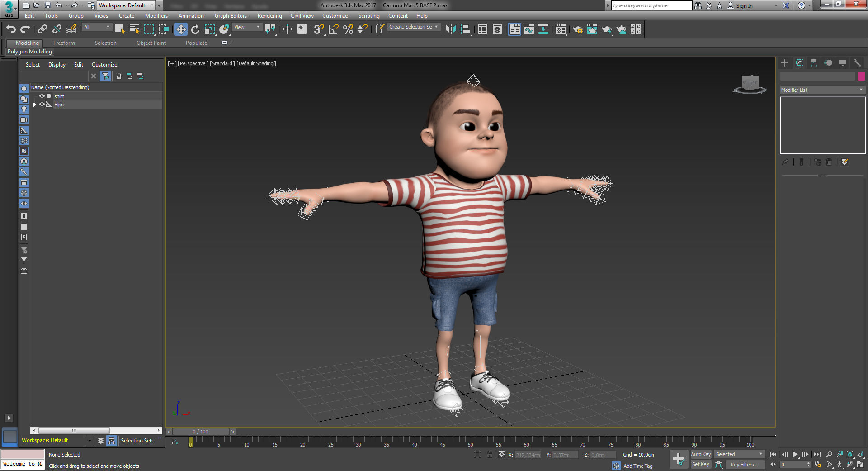
Task: Click the Redo arrow in main toolbar
Action: [25, 29]
